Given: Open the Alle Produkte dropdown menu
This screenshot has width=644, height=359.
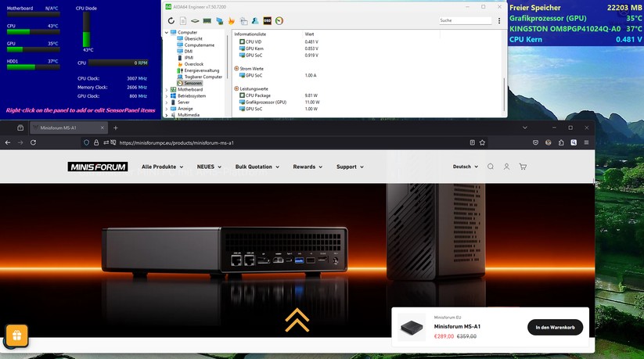Looking at the screenshot, I should pyautogui.click(x=162, y=167).
